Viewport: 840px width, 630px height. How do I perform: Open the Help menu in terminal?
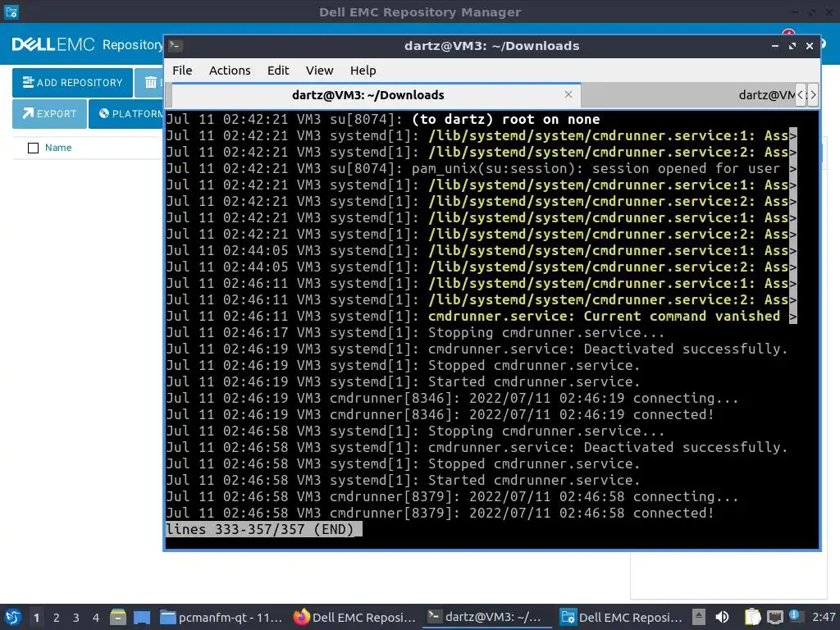363,71
